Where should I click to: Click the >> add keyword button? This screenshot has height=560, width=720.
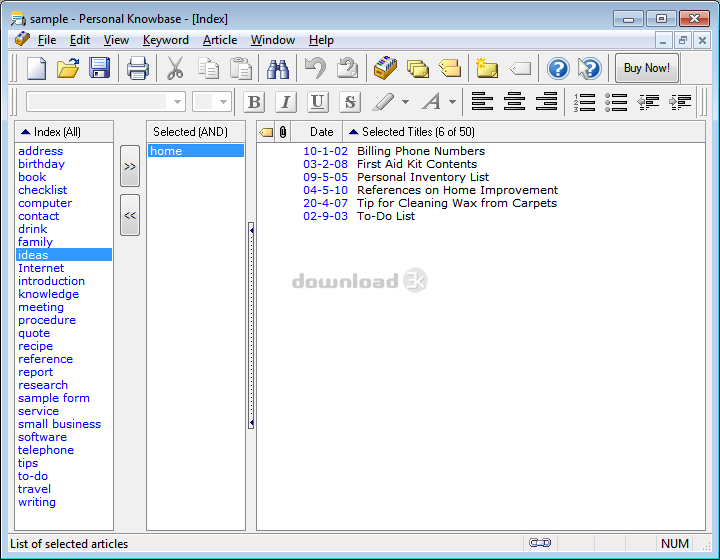(130, 167)
